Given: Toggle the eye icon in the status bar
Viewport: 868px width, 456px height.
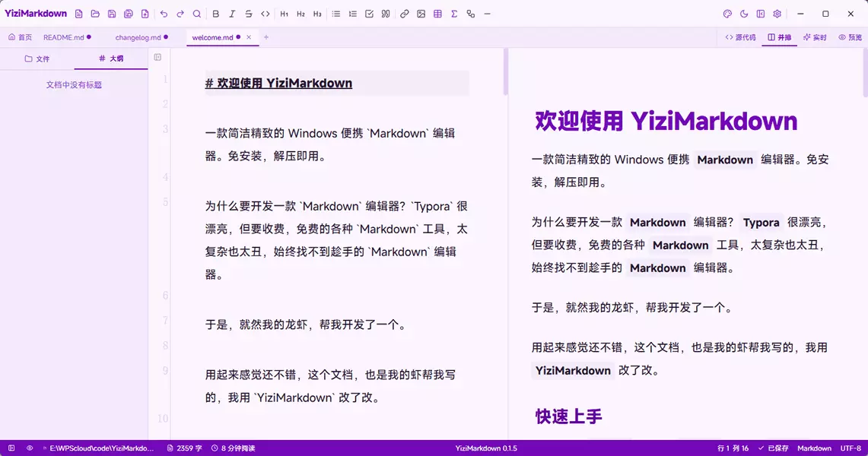Looking at the screenshot, I should 30,448.
